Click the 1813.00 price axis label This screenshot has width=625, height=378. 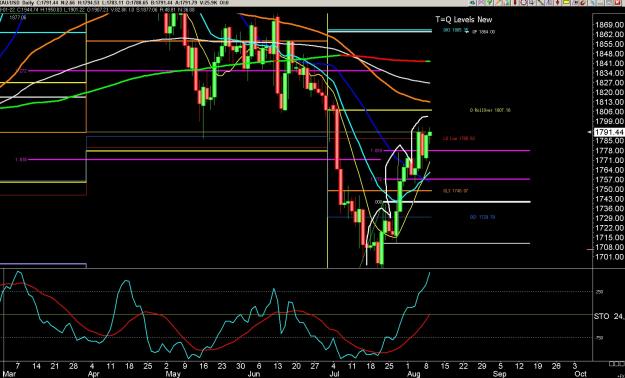609,102
